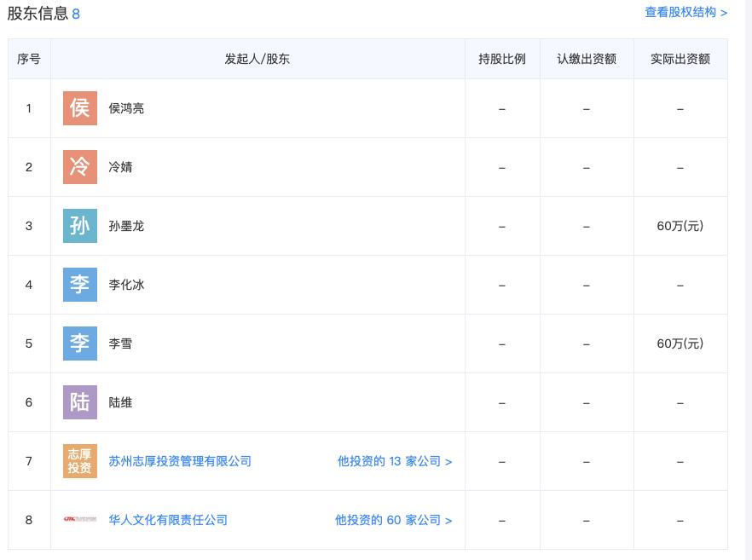Click the 实际出资额 column header

tap(680, 59)
